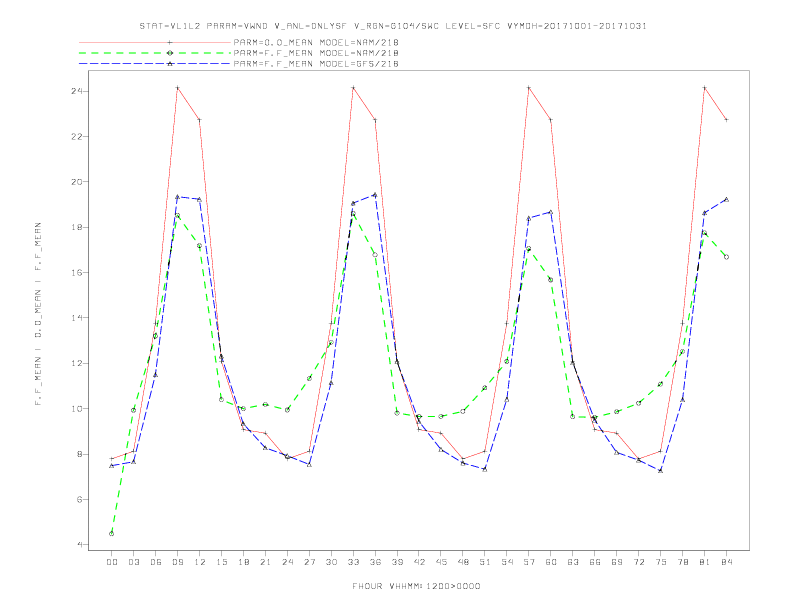Click x-axis tick label 84
Screen dimensions: 792x612
(x=727, y=562)
